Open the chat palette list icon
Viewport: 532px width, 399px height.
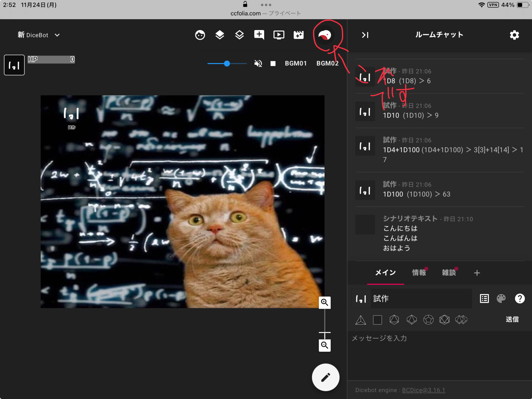point(484,299)
